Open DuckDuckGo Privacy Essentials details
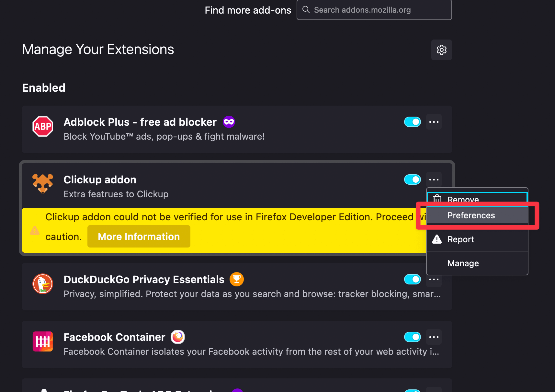This screenshot has height=392, width=555. point(144,279)
